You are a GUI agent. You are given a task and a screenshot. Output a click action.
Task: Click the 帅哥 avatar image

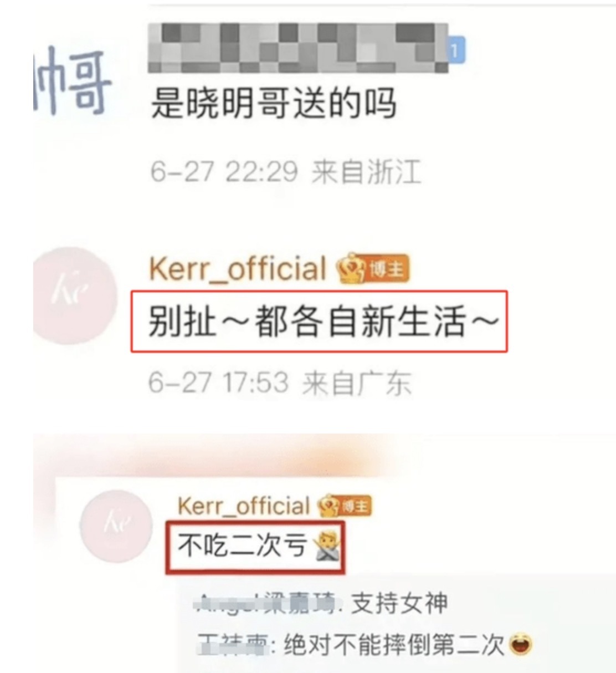point(71,83)
